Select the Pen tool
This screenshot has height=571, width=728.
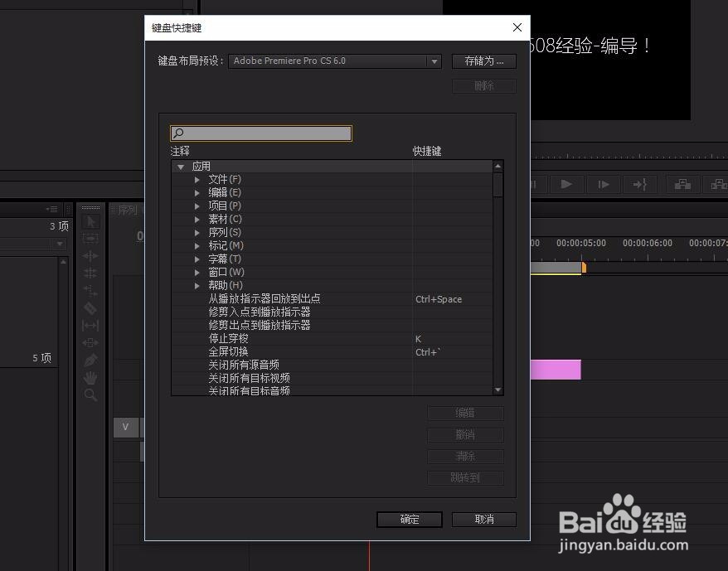(x=90, y=361)
